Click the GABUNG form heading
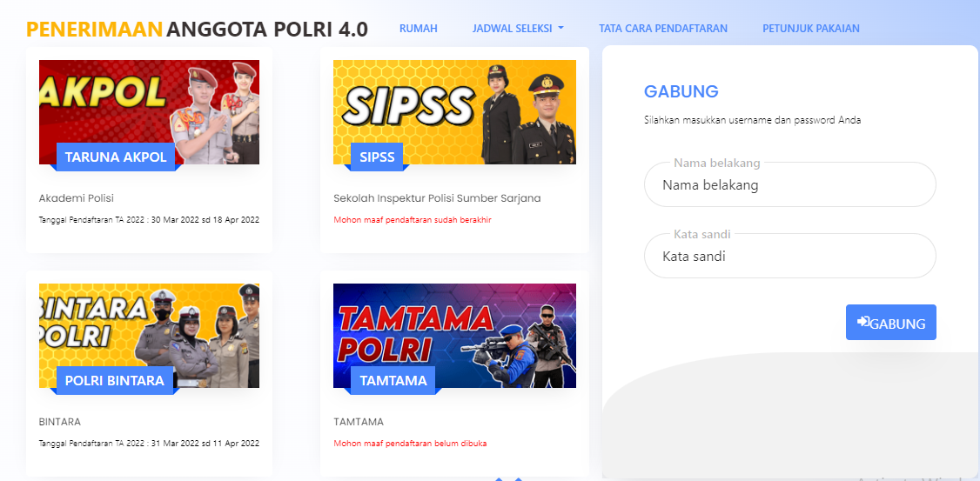Viewport: 980px width, 481px height. 681,91
